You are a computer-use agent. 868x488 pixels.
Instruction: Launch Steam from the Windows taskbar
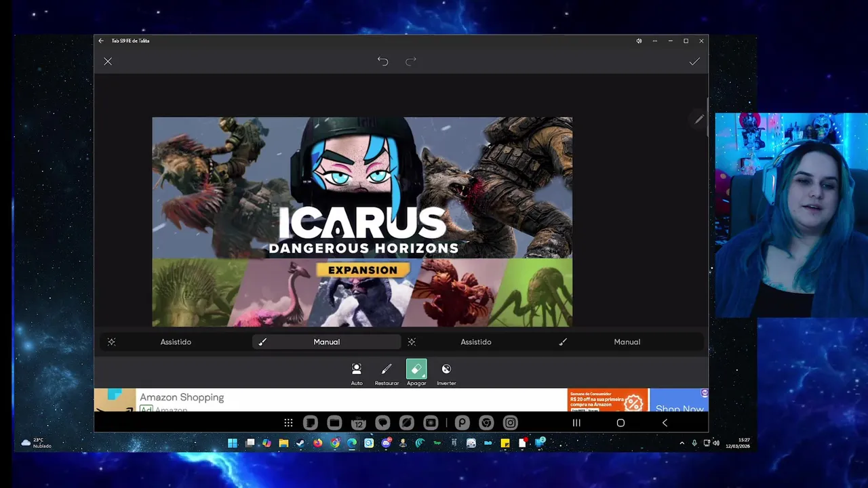pos(300,443)
